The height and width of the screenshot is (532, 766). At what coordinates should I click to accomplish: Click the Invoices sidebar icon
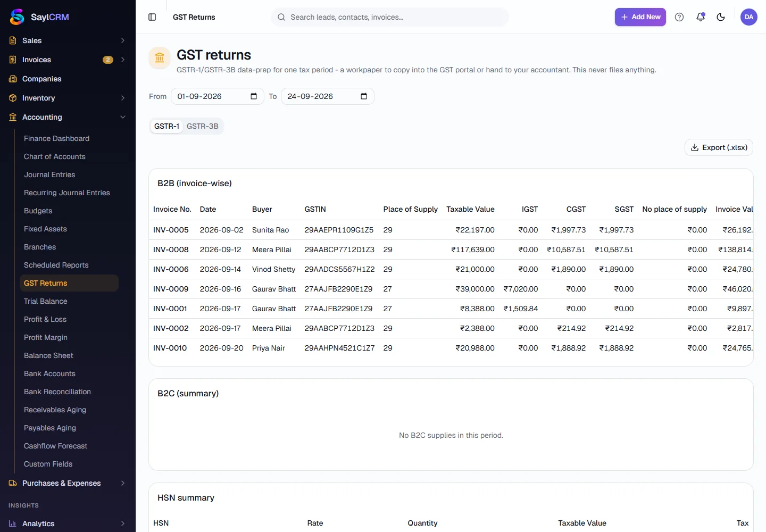pyautogui.click(x=13, y=60)
